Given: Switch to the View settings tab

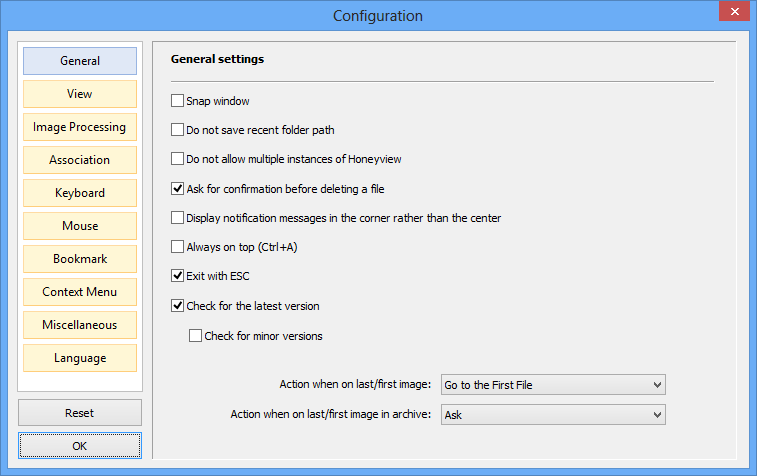Looking at the screenshot, I should [x=80, y=94].
